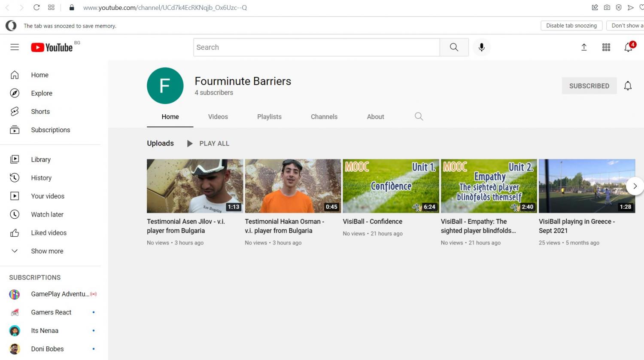This screenshot has height=360, width=644.
Task: Click PLAY ALL uploads
Action: (208, 143)
